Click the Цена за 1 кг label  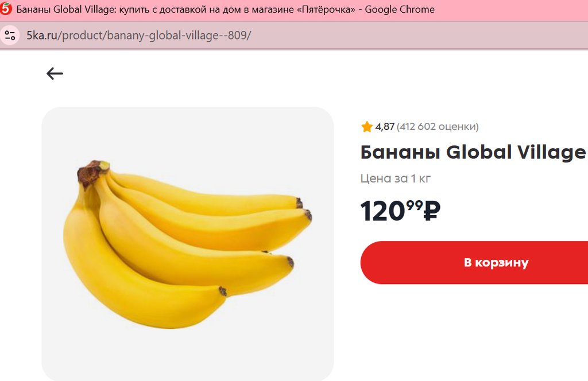click(396, 178)
